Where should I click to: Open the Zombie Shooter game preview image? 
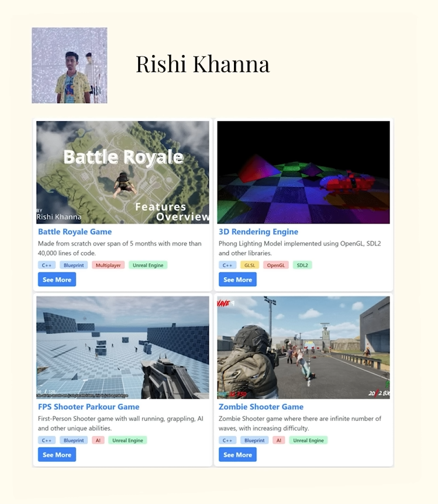[304, 347]
